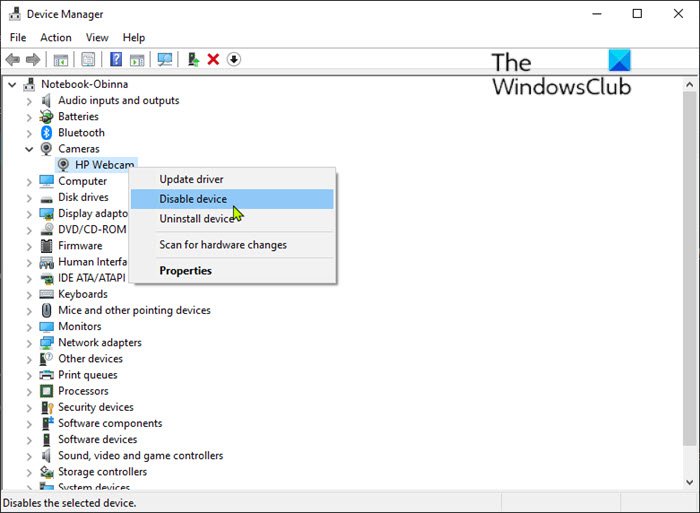The image size is (700, 513).
Task: Click the Cameras webcam category icon
Action: (46, 149)
